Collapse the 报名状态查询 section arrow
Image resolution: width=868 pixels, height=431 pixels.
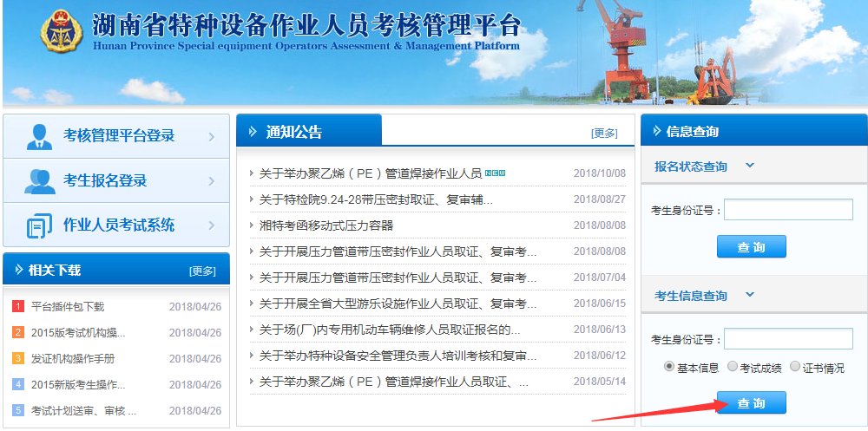(x=750, y=165)
